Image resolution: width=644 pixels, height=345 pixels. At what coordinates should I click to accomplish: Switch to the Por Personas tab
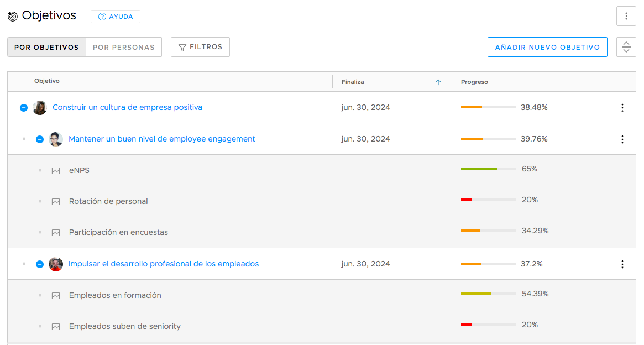(x=124, y=47)
